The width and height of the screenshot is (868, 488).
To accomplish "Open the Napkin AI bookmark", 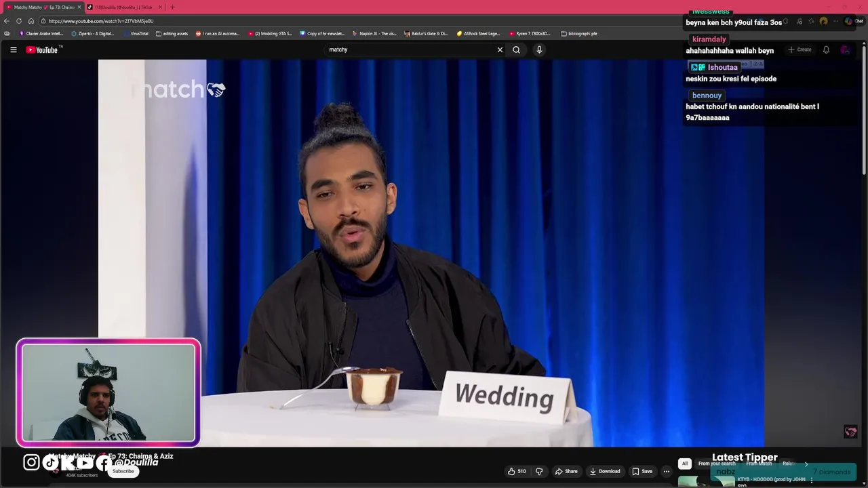I will (375, 33).
